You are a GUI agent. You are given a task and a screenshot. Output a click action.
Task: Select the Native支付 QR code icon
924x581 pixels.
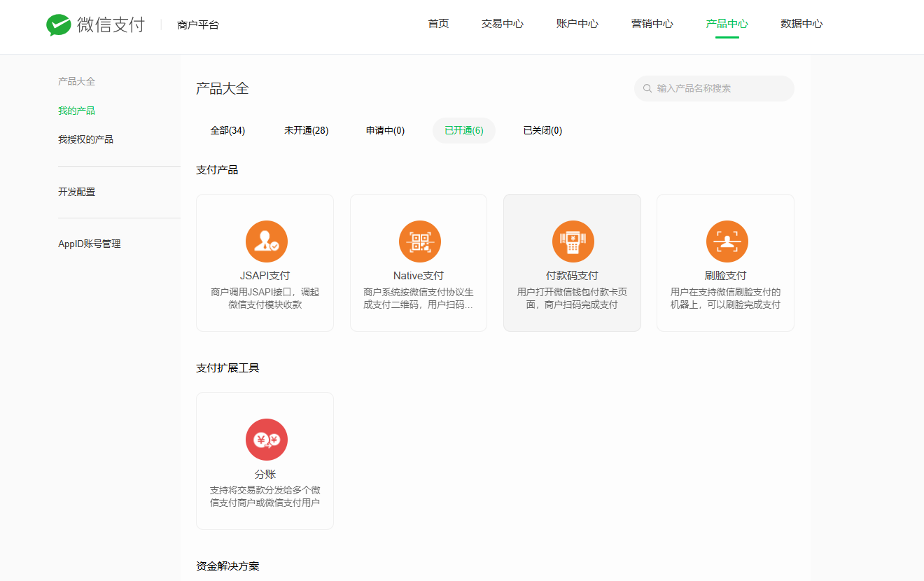[420, 241]
